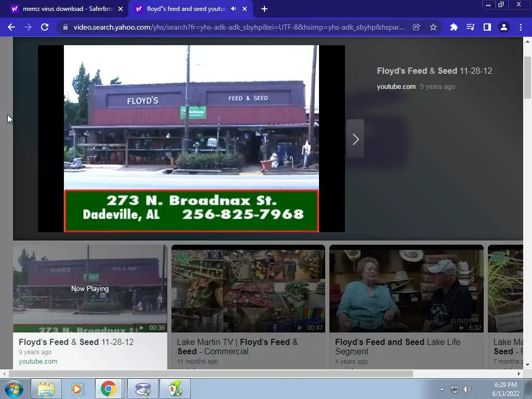Viewport: 532px width, 399px height.
Task: Select the floyd's feed and seed youtube tab
Action: (x=187, y=9)
